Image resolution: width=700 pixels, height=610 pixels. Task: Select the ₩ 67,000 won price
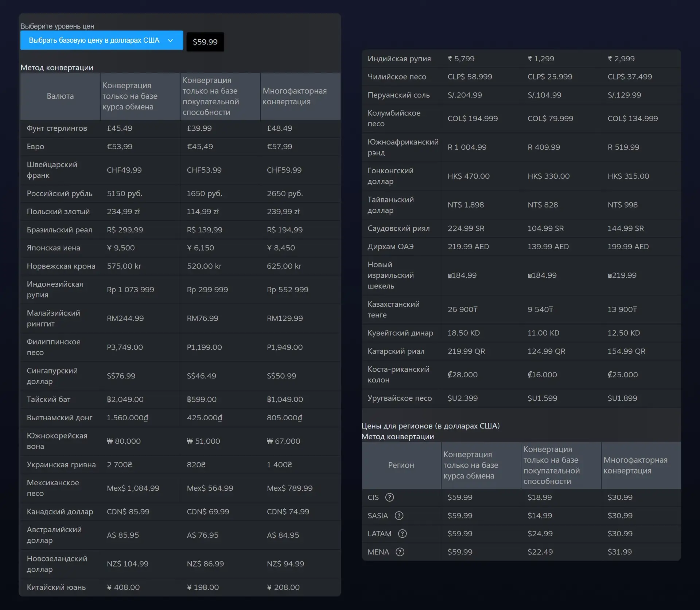point(284,441)
